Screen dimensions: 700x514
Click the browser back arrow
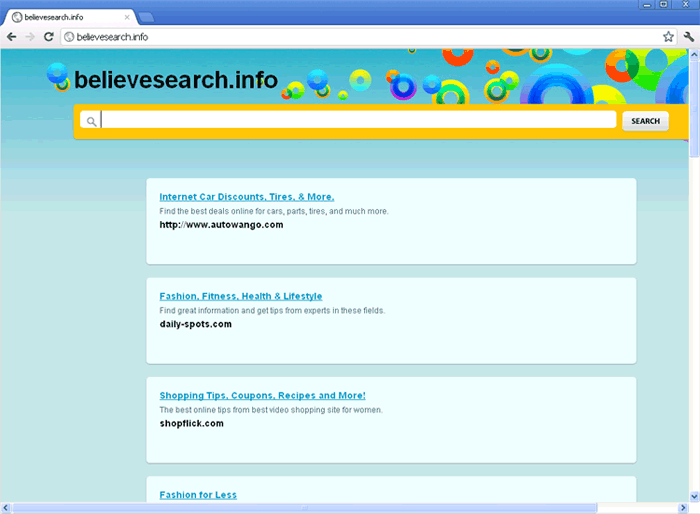tap(11, 36)
